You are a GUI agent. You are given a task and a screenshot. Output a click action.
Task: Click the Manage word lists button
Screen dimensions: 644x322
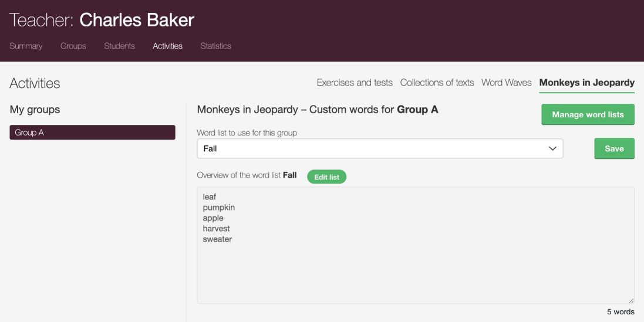588,114
